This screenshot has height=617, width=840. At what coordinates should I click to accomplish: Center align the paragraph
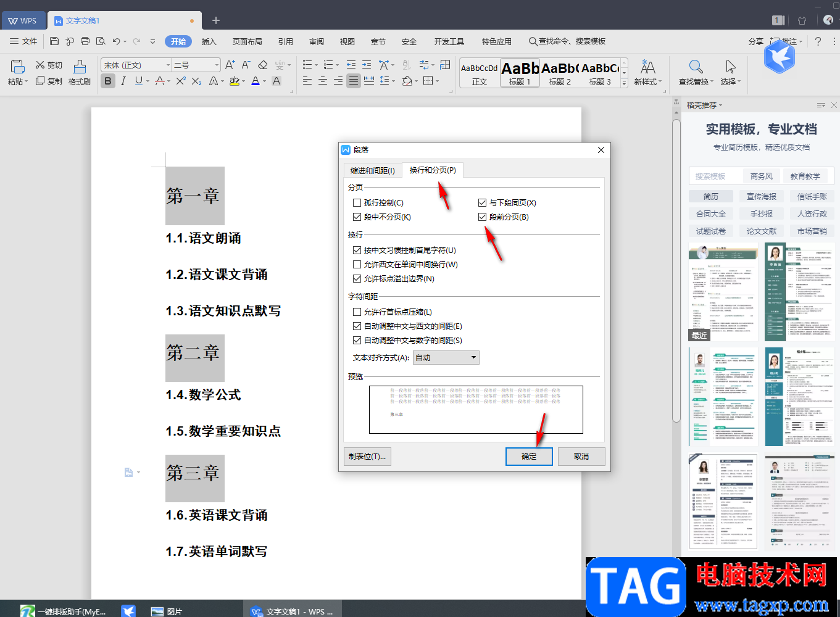click(x=323, y=81)
